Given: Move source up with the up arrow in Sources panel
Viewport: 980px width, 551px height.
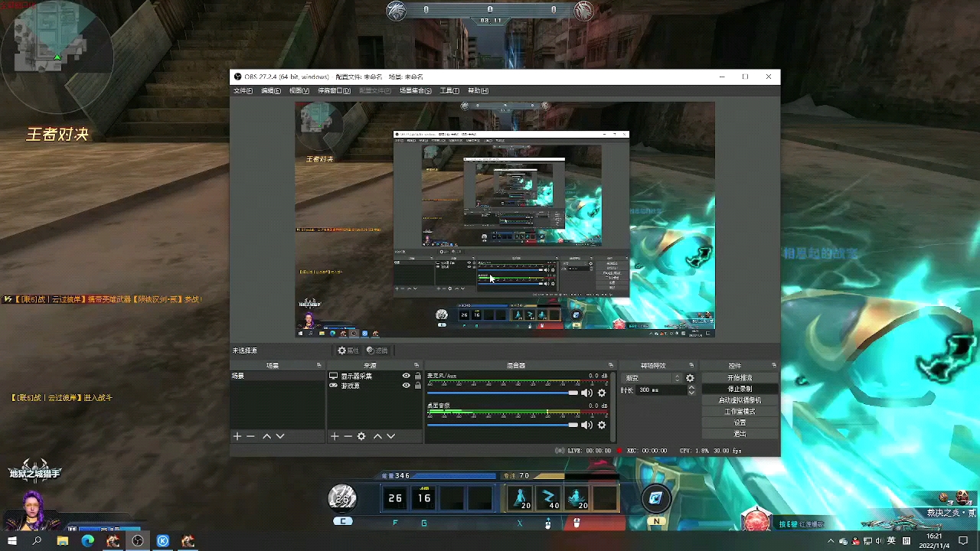Looking at the screenshot, I should pos(377,436).
